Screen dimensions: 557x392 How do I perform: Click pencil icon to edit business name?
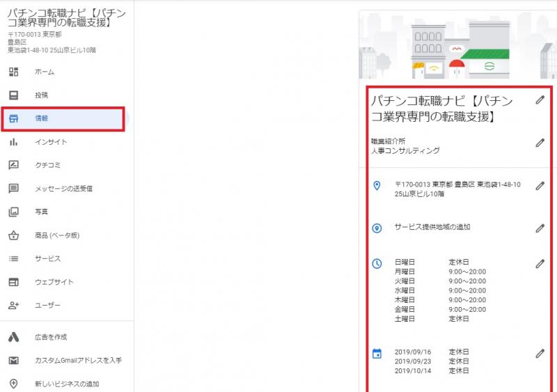pos(540,100)
